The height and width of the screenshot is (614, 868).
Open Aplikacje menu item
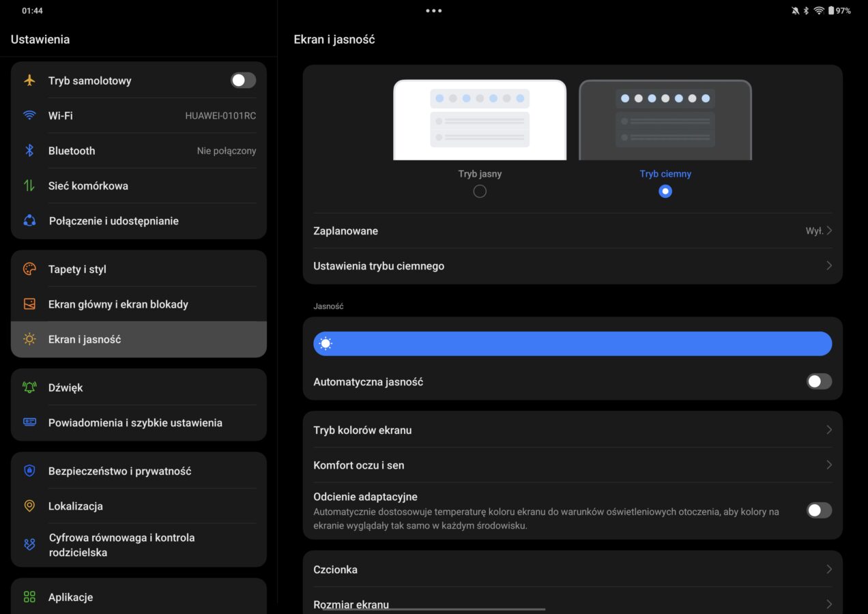click(139, 597)
